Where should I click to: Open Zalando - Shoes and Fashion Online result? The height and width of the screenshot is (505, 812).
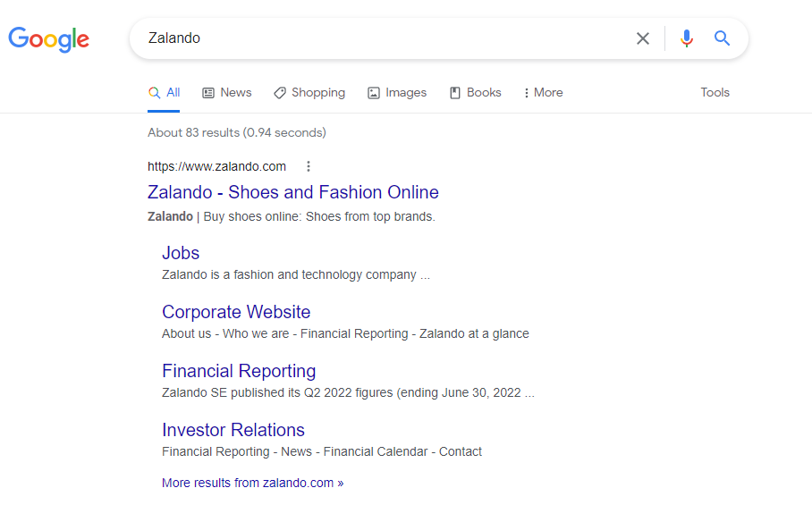pos(293,192)
